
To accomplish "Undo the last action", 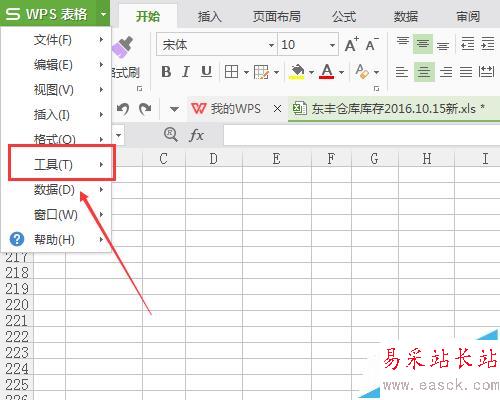I will [x=123, y=109].
